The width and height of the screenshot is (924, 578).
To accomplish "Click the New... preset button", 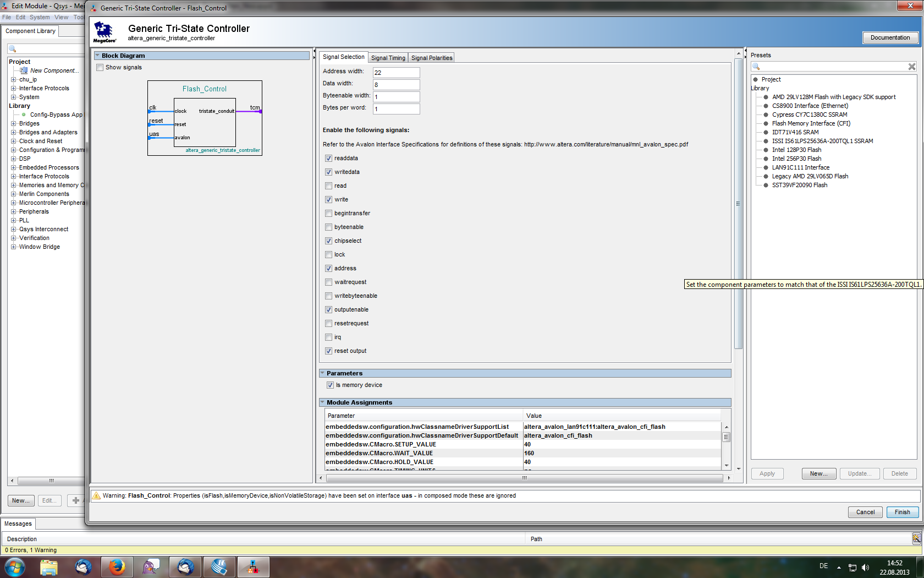I will pyautogui.click(x=818, y=473).
